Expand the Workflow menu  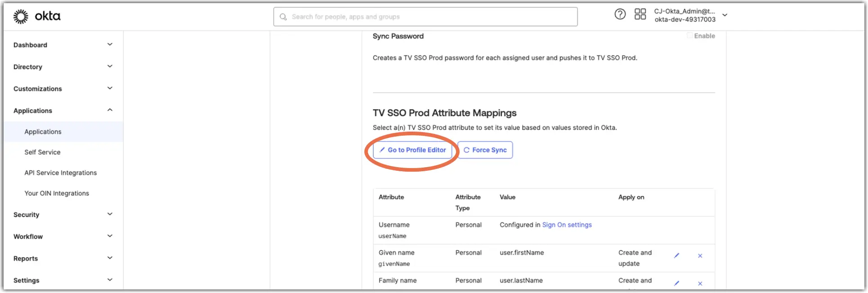(x=63, y=236)
